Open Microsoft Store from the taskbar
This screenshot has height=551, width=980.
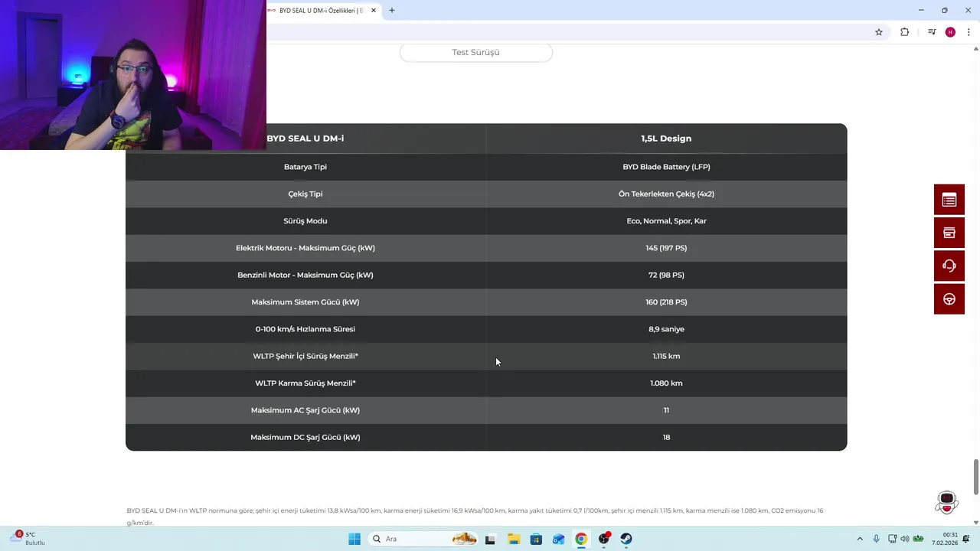click(536, 539)
